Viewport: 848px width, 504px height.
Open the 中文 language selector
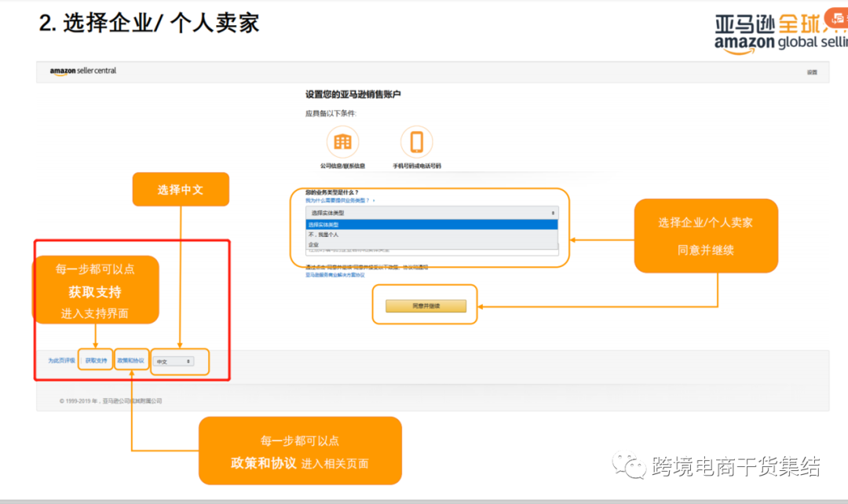pyautogui.click(x=173, y=361)
